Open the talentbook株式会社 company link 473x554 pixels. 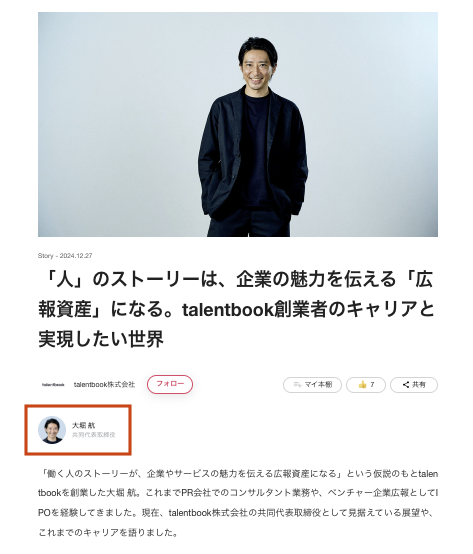[x=104, y=384]
